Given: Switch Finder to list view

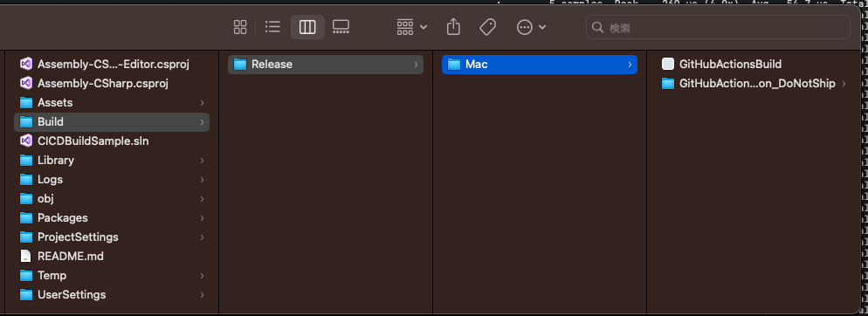Looking at the screenshot, I should point(273,27).
